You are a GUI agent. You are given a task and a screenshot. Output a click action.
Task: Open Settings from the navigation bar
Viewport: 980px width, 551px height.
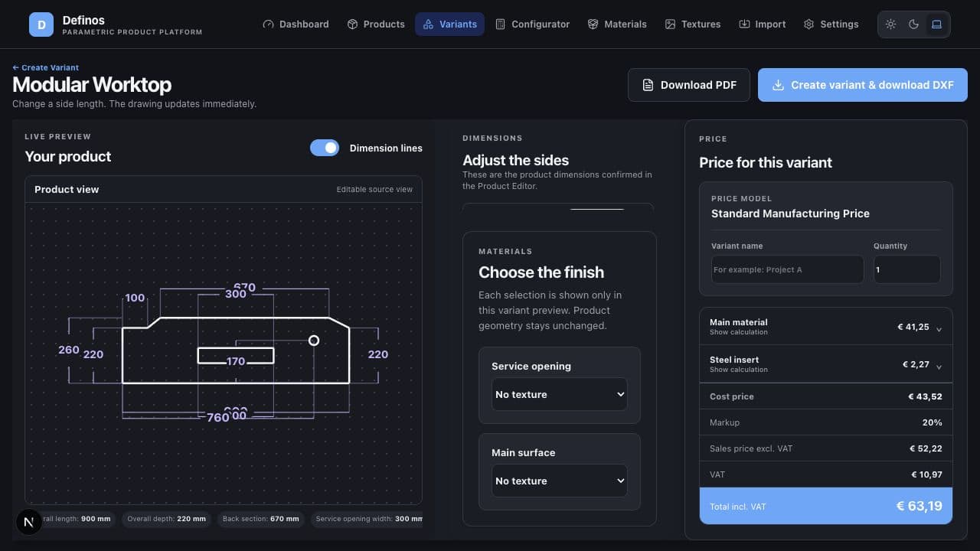click(x=831, y=24)
